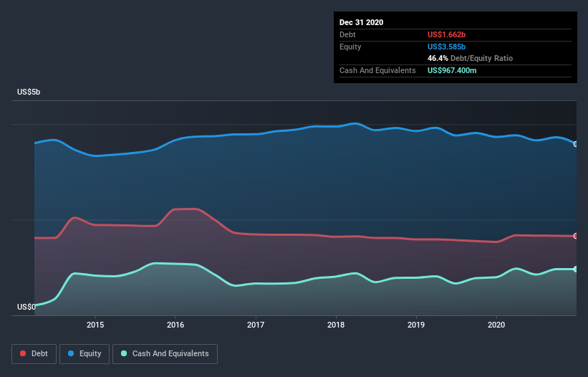
Task: Select the 2018 x-axis label
Action: [336, 325]
